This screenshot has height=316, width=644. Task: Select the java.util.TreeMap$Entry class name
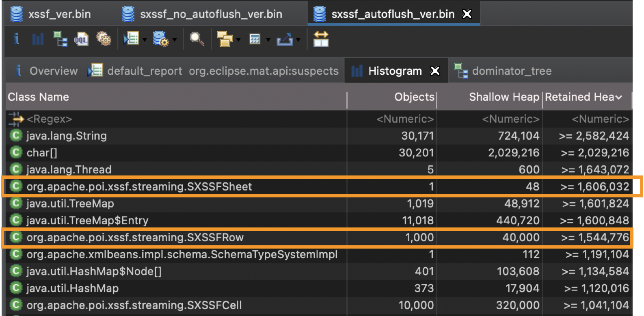point(87,220)
